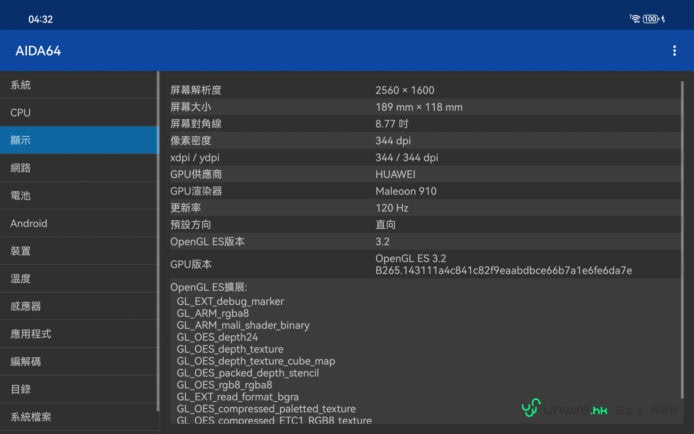694x434 pixels.
Task: Tap the battery 100 indicator
Action: pos(651,19)
